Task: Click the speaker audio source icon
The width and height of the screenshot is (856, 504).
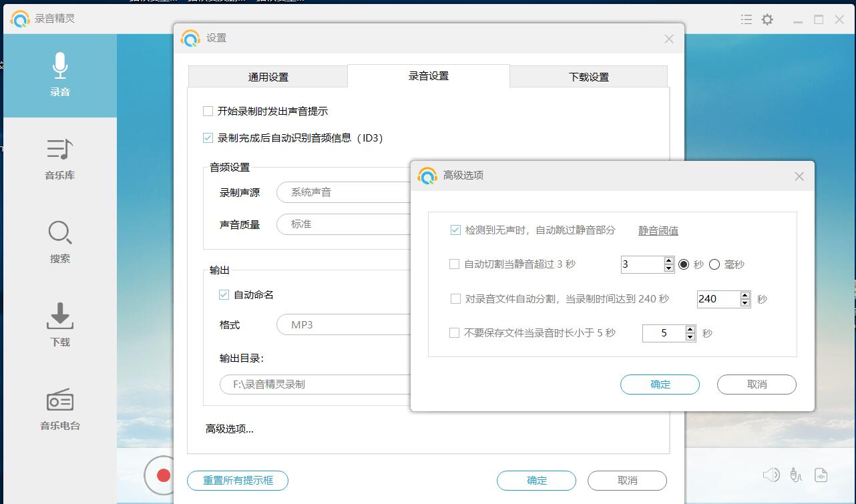Action: tap(771, 474)
